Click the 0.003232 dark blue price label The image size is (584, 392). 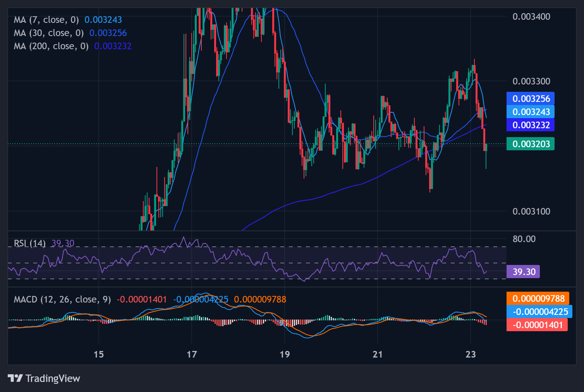[531, 125]
